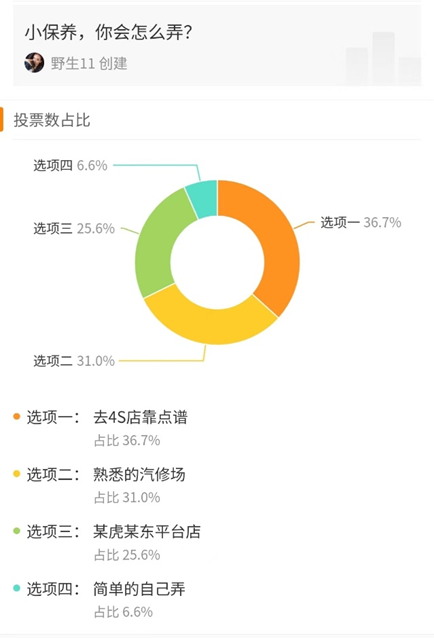
Task: Click the avatar of creator 野生11
Action: (x=34, y=63)
